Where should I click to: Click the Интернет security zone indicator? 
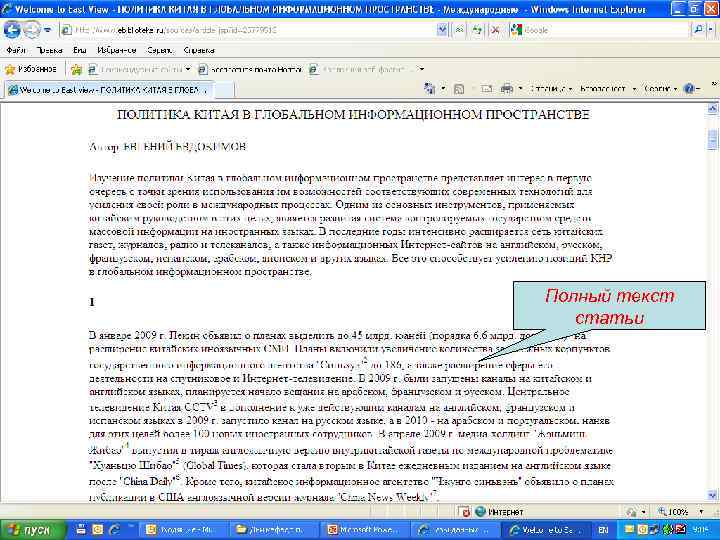[500, 512]
